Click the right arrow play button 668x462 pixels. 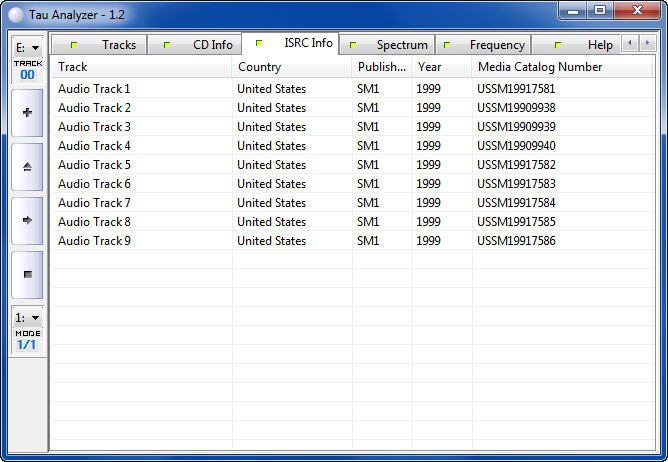[x=27, y=220]
